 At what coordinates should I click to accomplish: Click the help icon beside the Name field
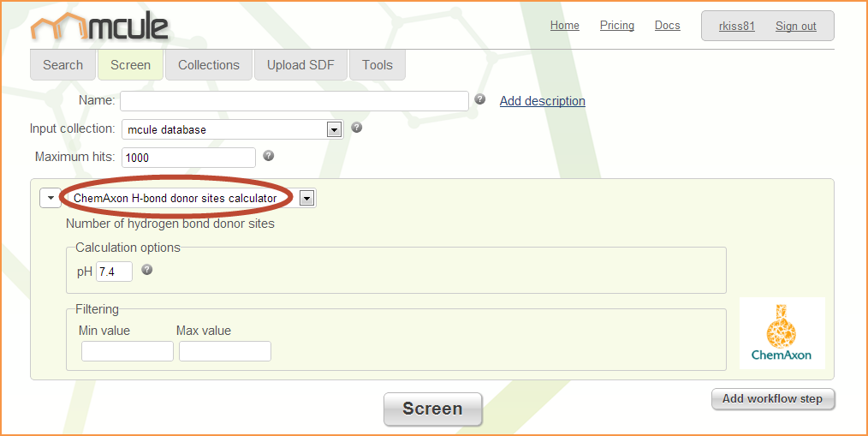[x=480, y=99]
